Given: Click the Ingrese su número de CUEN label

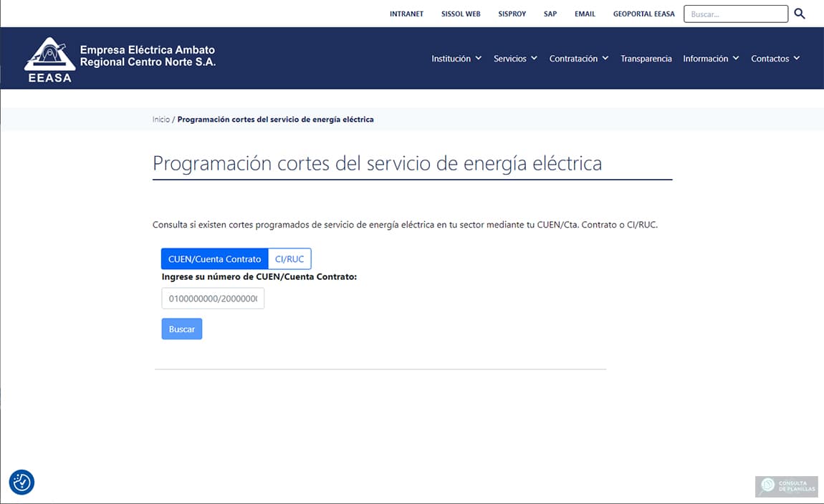Looking at the screenshot, I should [259, 276].
